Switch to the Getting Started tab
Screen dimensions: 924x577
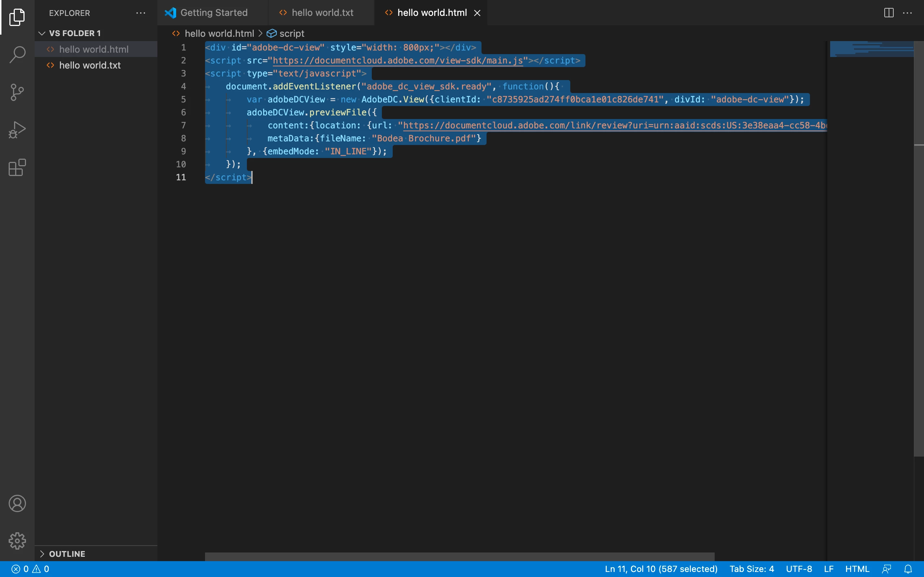click(213, 13)
